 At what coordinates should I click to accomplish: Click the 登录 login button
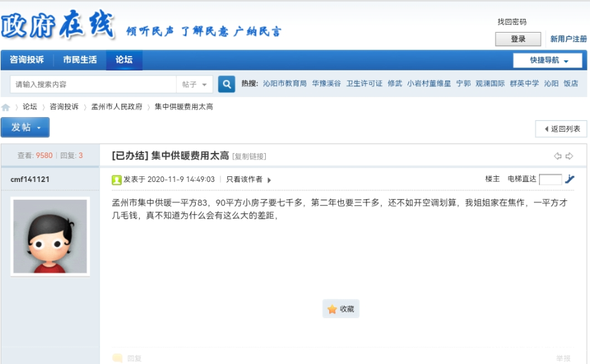[518, 39]
